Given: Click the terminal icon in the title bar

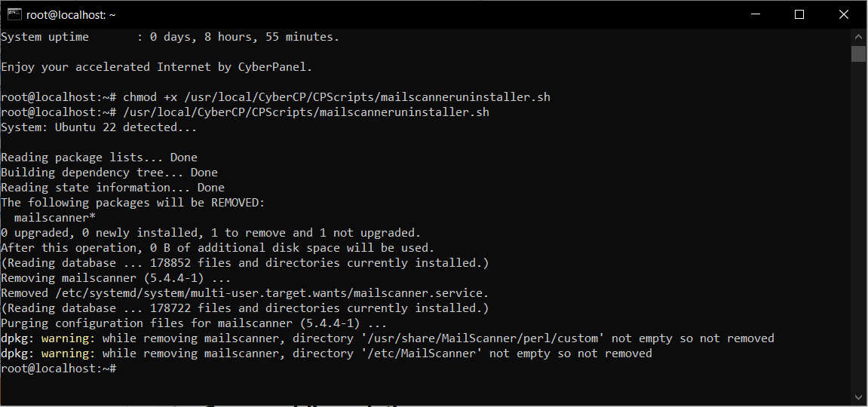Looking at the screenshot, I should [x=14, y=14].
